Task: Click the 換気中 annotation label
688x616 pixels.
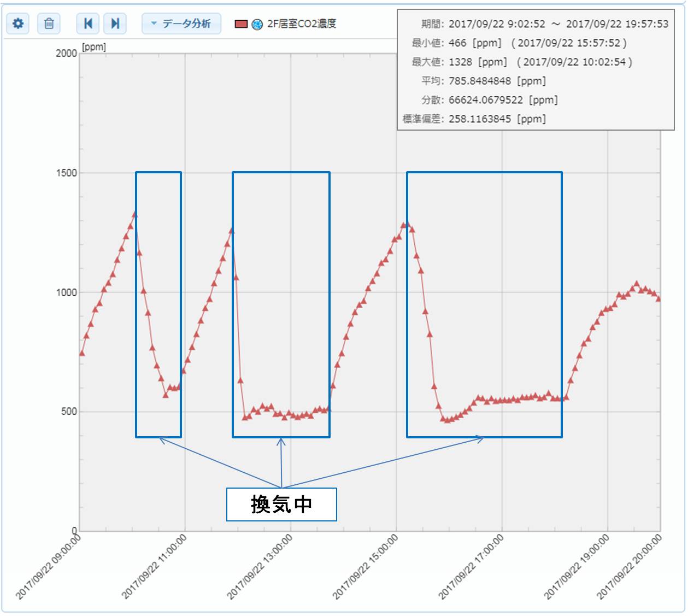Action: click(282, 505)
